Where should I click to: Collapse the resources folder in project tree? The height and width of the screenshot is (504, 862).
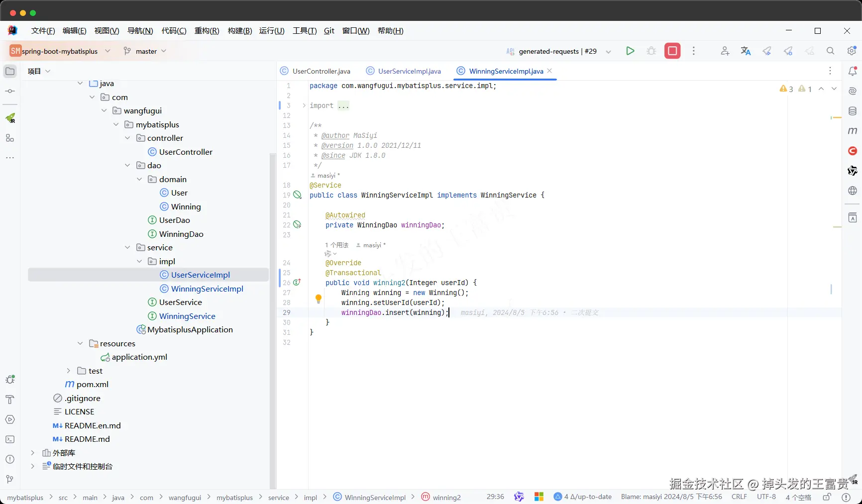(x=81, y=343)
